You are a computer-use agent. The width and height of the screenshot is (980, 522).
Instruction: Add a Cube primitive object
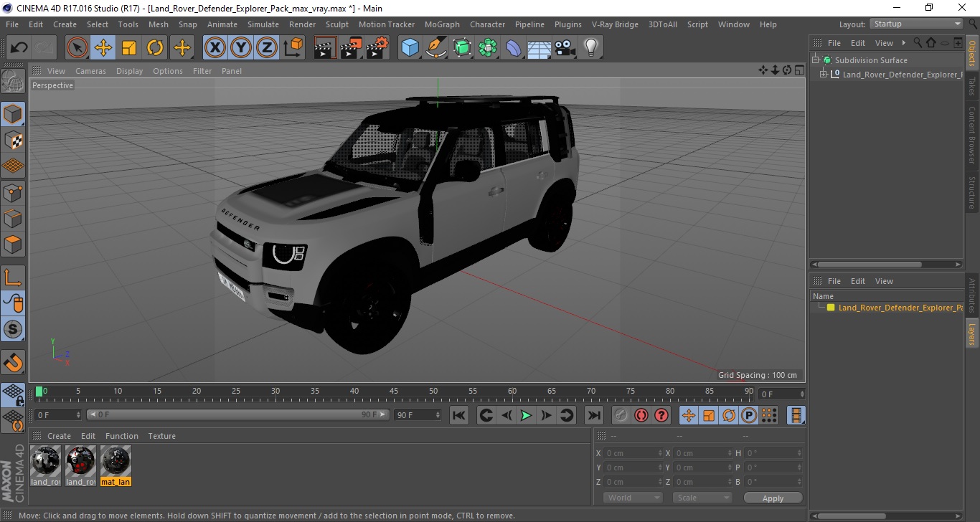coord(410,48)
